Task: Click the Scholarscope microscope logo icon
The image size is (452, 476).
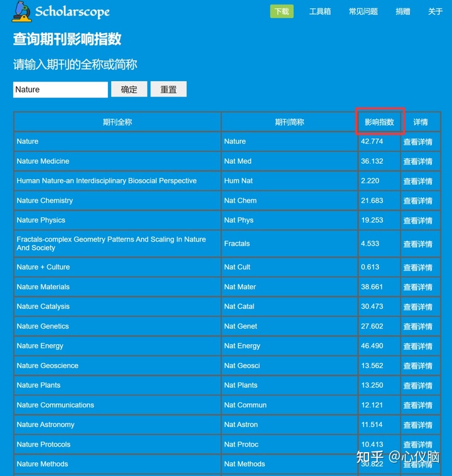Action: pyautogui.click(x=21, y=11)
